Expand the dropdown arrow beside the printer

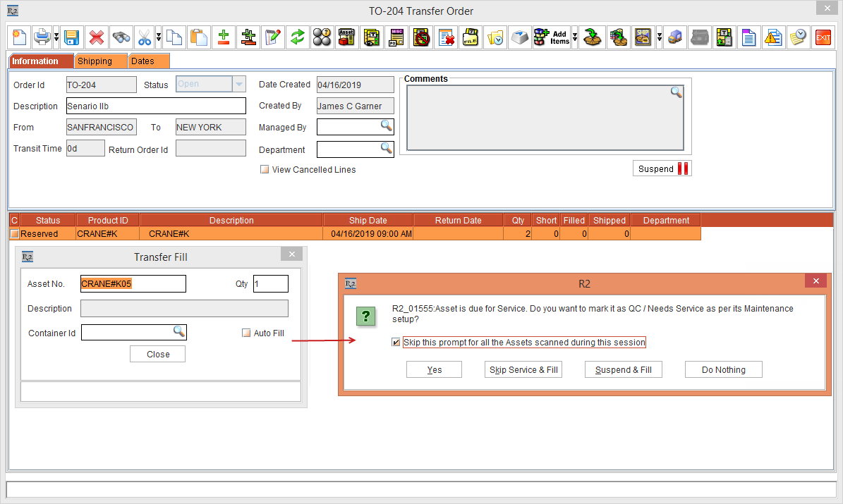coord(55,37)
